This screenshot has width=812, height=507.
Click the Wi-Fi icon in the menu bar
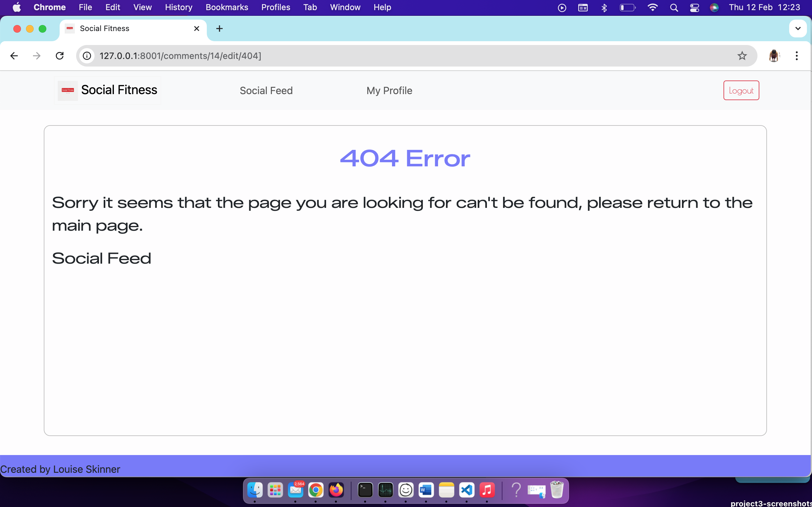pos(653,7)
